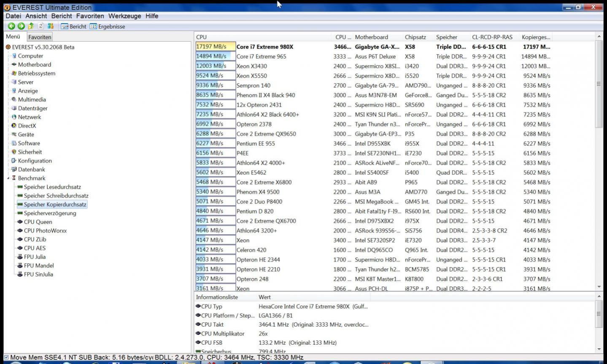Click results list scroll up arrow
Image resolution: width=607 pixels, height=364 pixels.
(599, 37)
